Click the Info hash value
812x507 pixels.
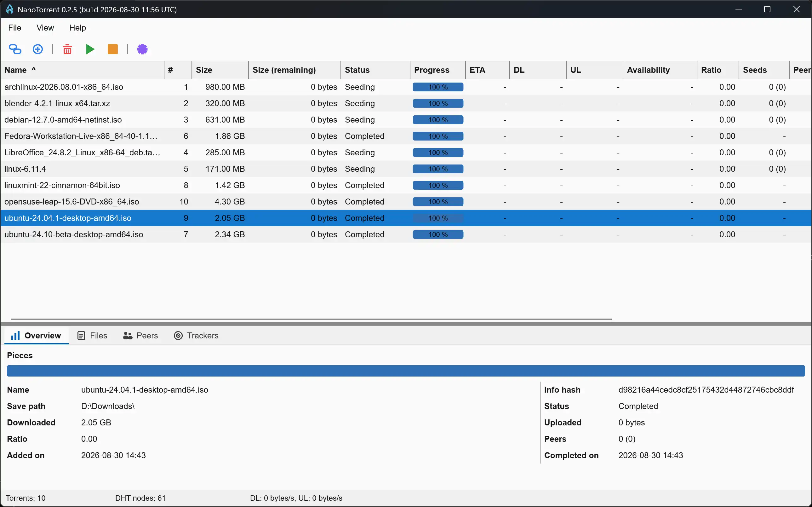[706, 390]
